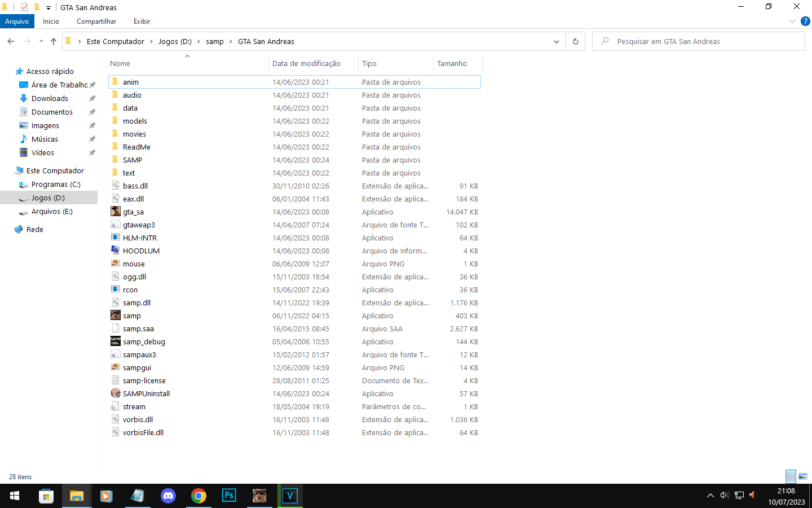Screen dimensions: 812x508
Task: Select the rcon application icon
Action: coord(116,290)
